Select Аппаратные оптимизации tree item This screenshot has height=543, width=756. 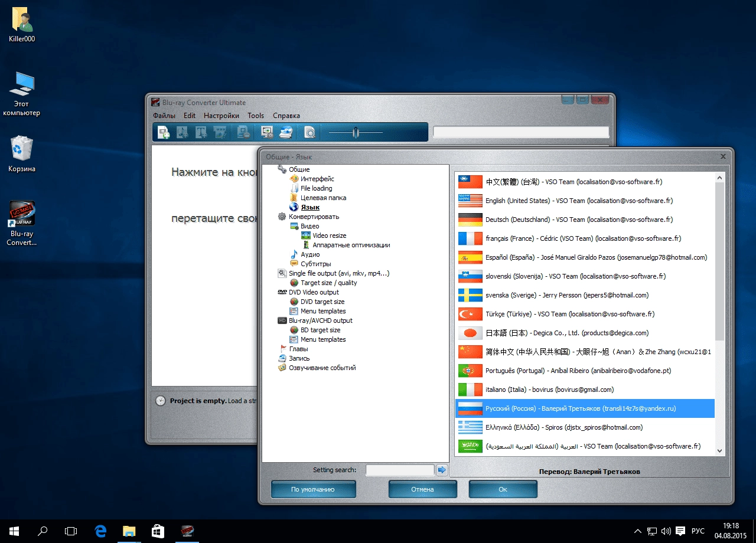[351, 245]
